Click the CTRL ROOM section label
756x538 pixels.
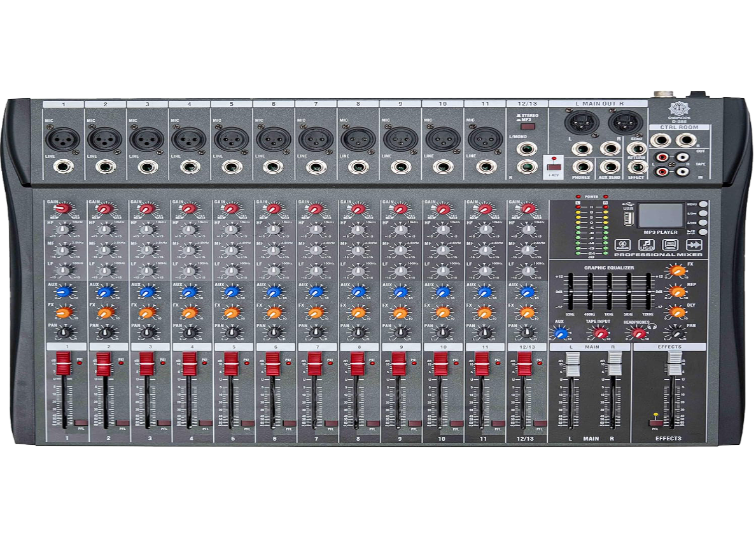coord(680,128)
